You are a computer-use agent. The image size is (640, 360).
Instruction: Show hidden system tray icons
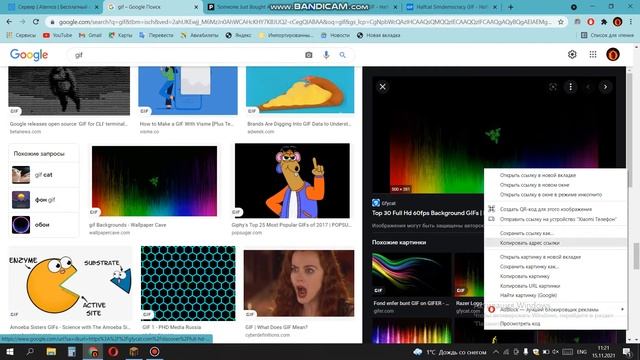[x=496, y=352]
